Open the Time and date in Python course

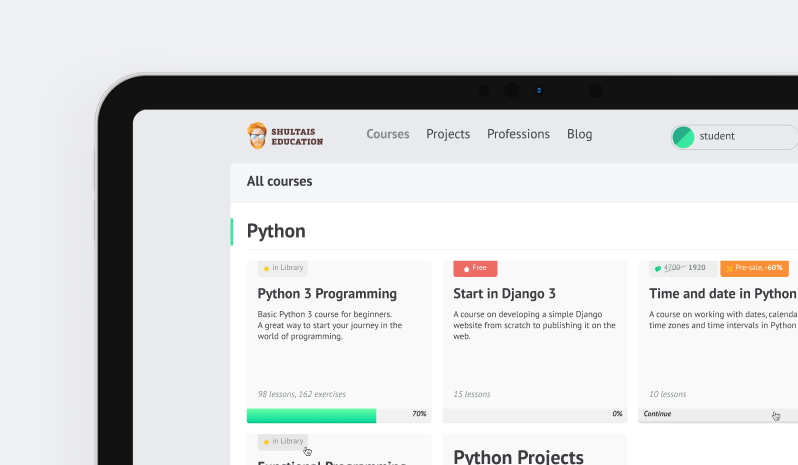pos(723,294)
